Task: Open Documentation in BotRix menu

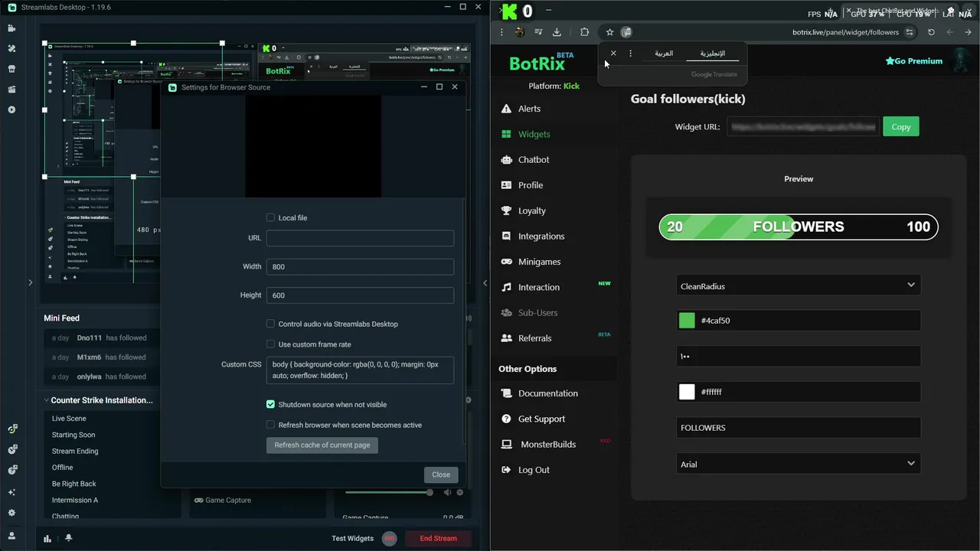Action: pyautogui.click(x=548, y=393)
